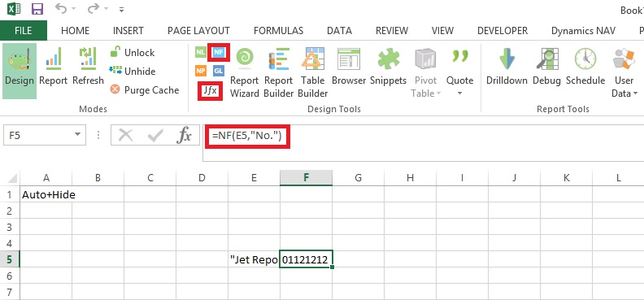Image resolution: width=644 pixels, height=300 pixels.
Task: Expand the Redo history dropdown
Action: 106,9
